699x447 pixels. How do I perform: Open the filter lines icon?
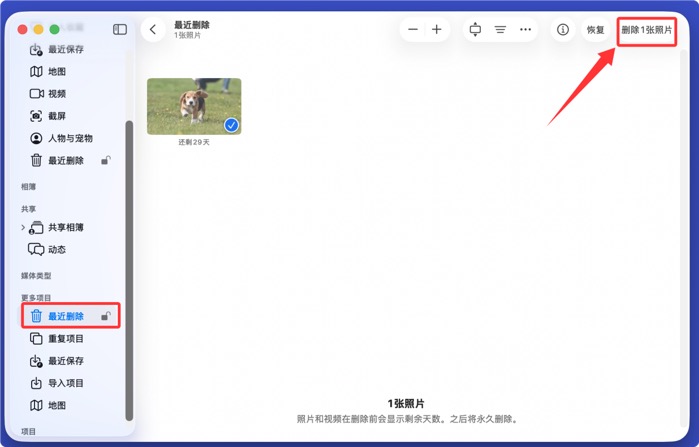(x=500, y=30)
